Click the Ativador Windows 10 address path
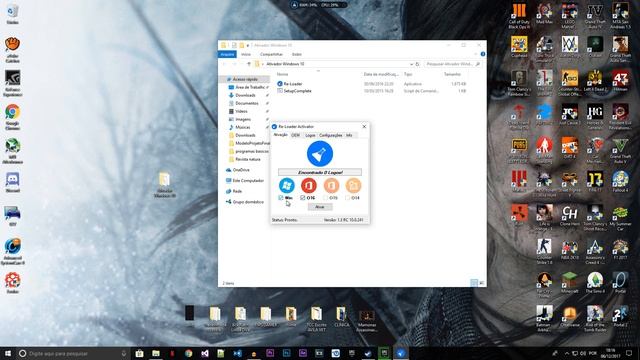Viewport: 640px width, 360px height. (x=285, y=64)
